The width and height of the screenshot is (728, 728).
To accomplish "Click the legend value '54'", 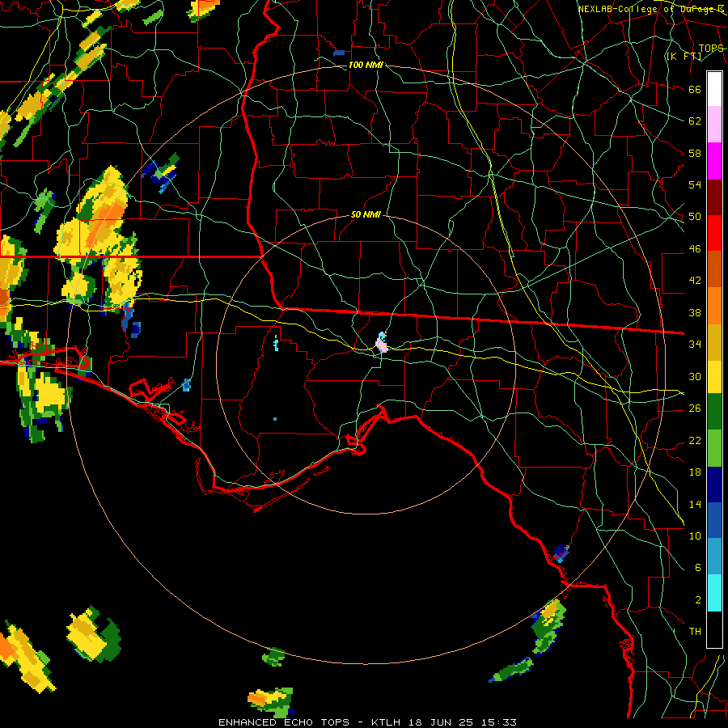I will (695, 184).
